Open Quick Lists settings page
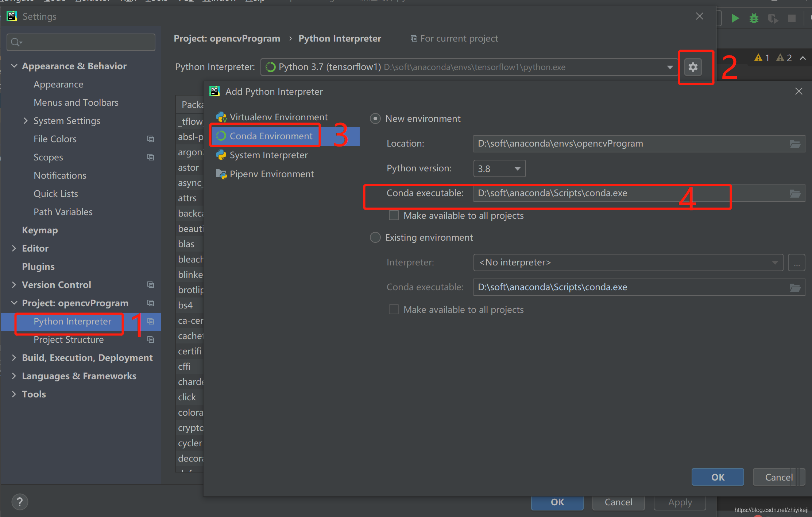This screenshot has width=812, height=517. (56, 194)
